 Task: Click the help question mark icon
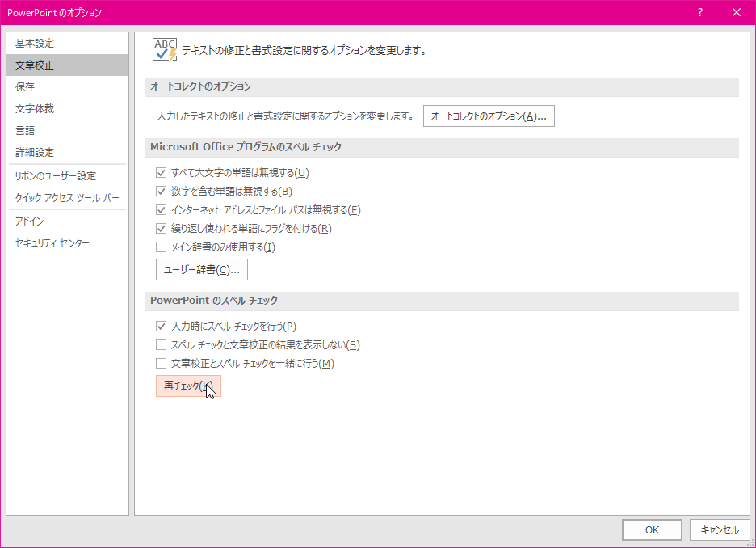pyautogui.click(x=700, y=13)
